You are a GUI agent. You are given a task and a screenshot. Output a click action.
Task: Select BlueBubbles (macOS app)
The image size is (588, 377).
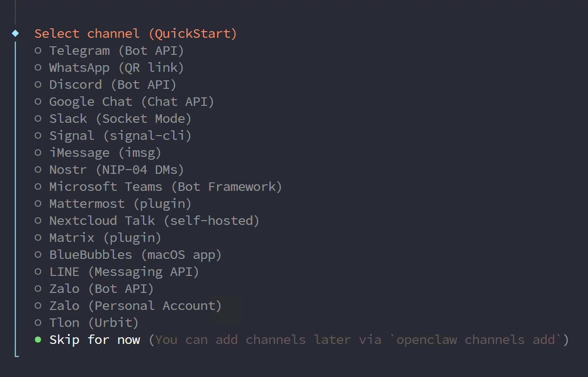(x=135, y=254)
